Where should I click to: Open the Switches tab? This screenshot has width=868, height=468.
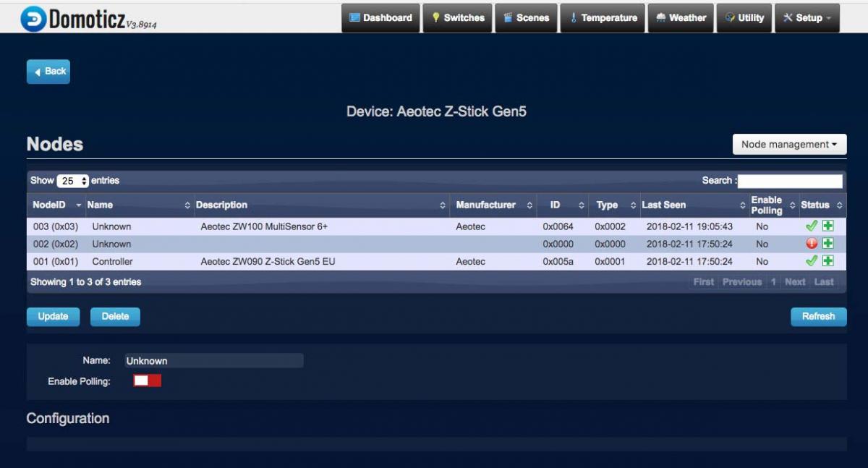click(458, 18)
